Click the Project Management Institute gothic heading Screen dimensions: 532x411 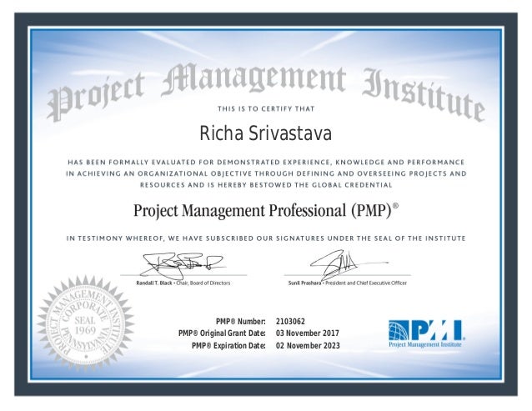[266, 92]
